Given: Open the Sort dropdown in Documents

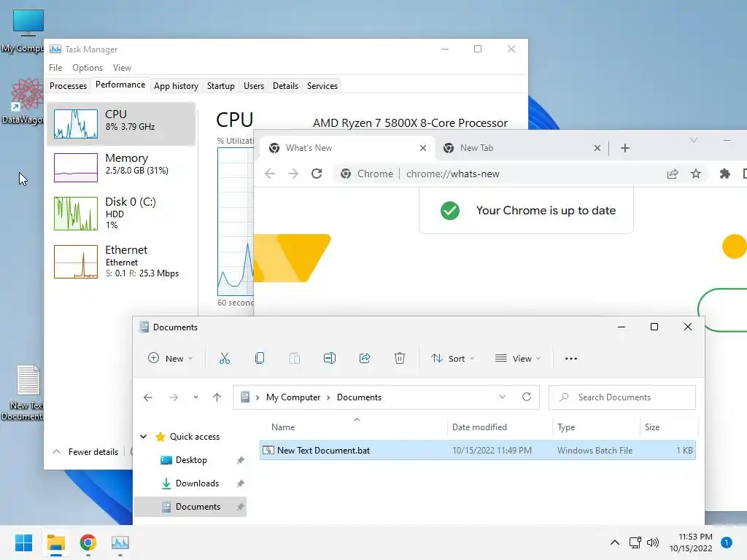Looking at the screenshot, I should click(452, 359).
